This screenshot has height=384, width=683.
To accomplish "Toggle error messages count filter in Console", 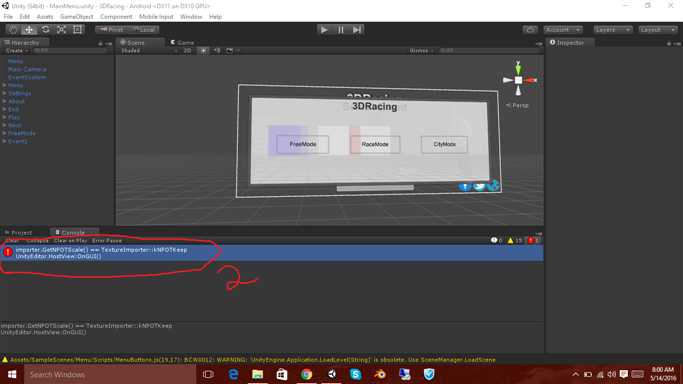I will [x=534, y=240].
